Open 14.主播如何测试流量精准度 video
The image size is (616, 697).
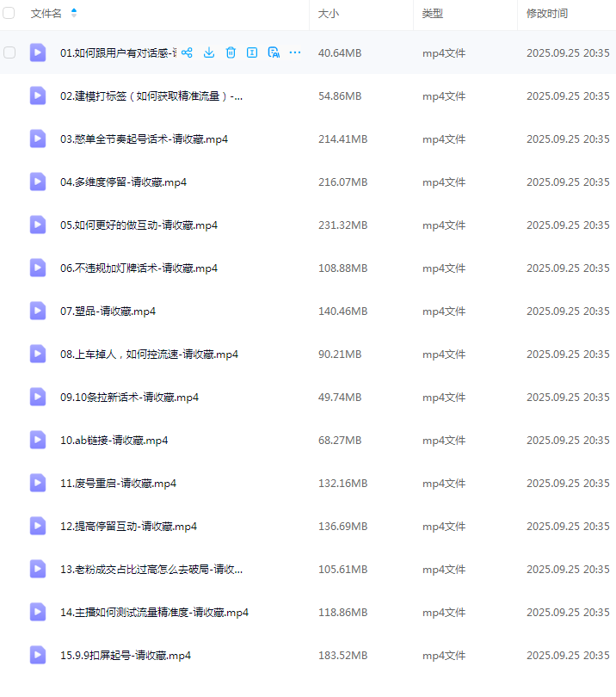[154, 612]
